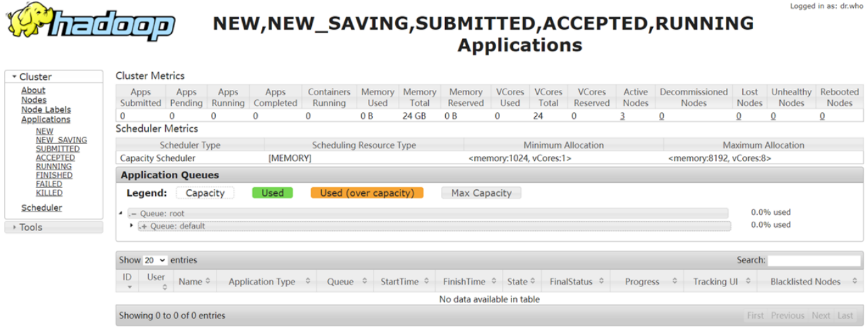Sort table by FinishTime column
The height and width of the screenshot is (329, 868).
469,282
